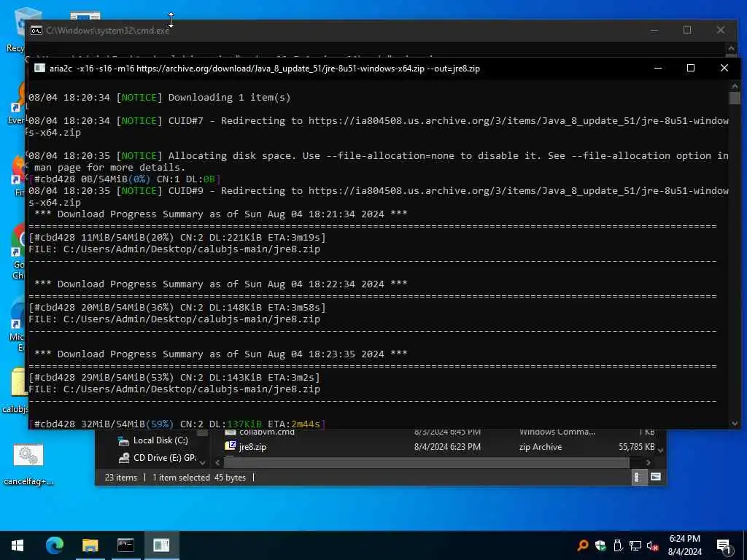The image size is (747, 560).
Task: Click the aria2c console scrollbar thumb
Action: tap(735, 98)
